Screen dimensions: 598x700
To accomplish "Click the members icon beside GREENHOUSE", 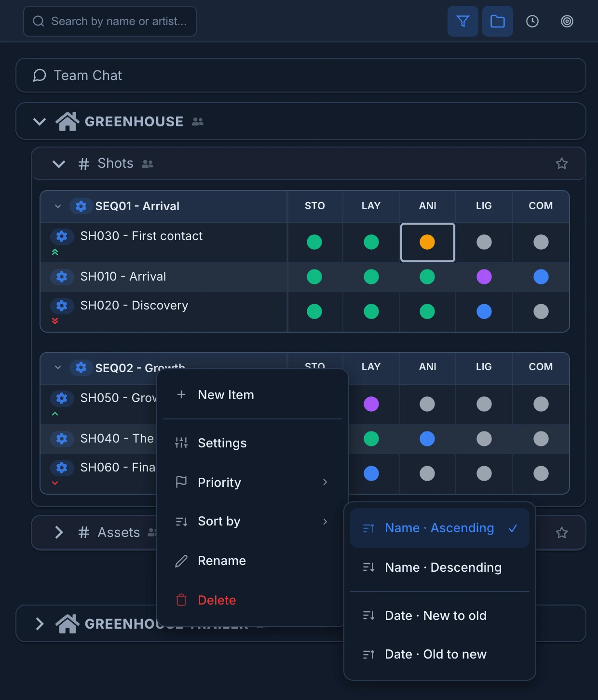I will (x=198, y=121).
